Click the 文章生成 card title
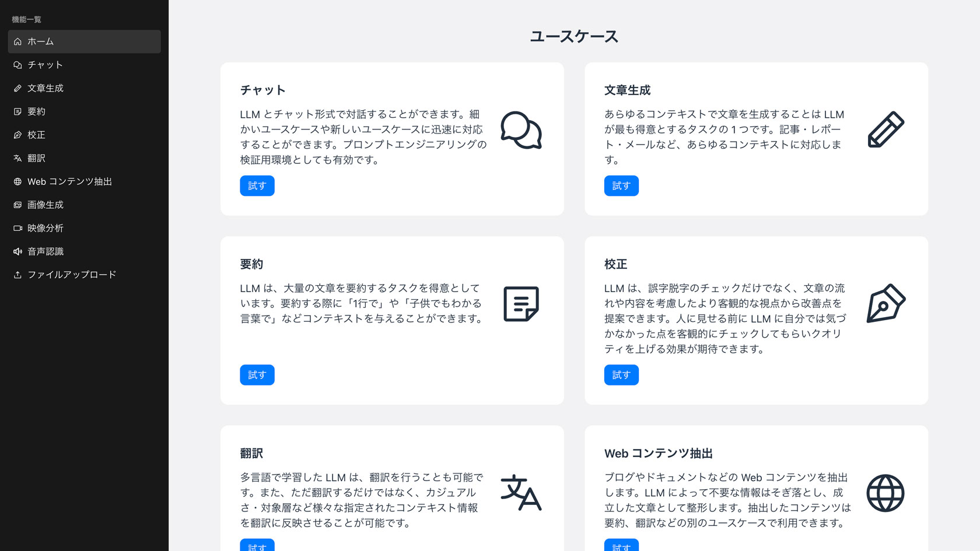Viewport: 980px width, 551px height. [x=627, y=90]
